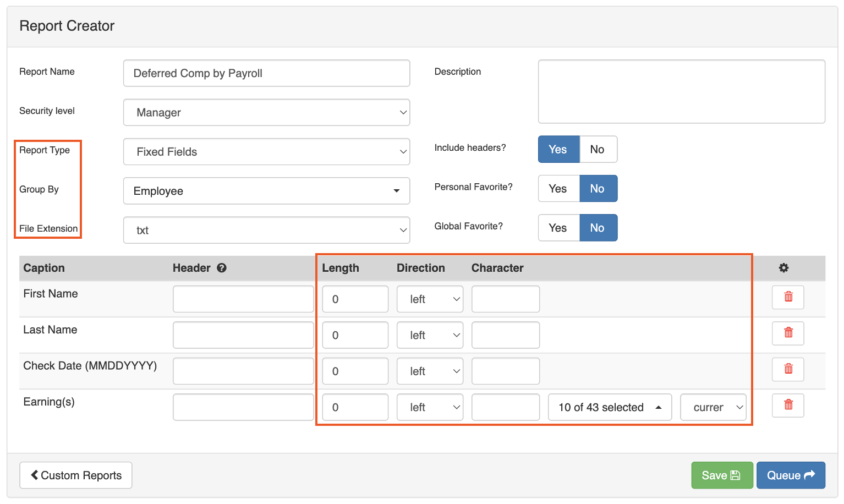Delete the Earning(s) row
The width and height of the screenshot is (844, 504).
point(788,406)
